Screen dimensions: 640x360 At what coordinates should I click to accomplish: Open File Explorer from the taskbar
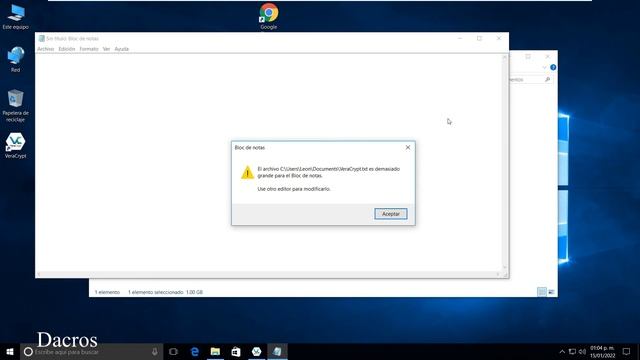215,351
